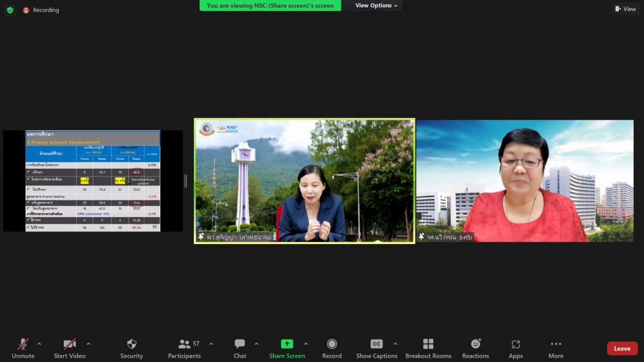The width and height of the screenshot is (644, 362).
Task: Expand video options arrow next to Start Video
Action: click(88, 344)
